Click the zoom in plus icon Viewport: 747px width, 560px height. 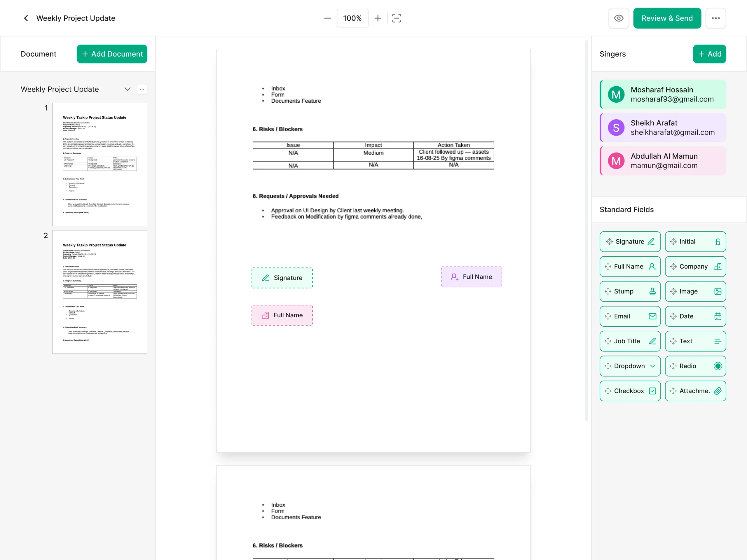coord(378,18)
